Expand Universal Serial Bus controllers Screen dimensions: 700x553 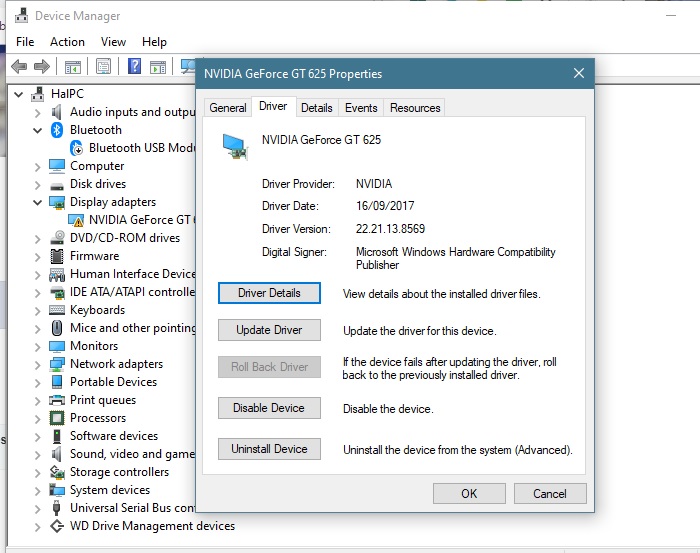point(38,508)
